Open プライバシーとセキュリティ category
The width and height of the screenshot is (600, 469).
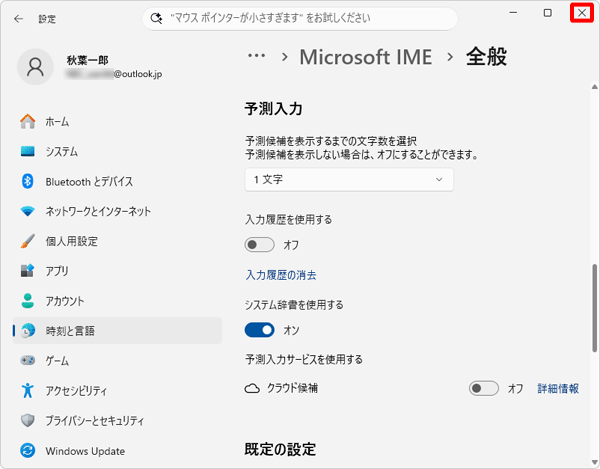tap(117, 420)
